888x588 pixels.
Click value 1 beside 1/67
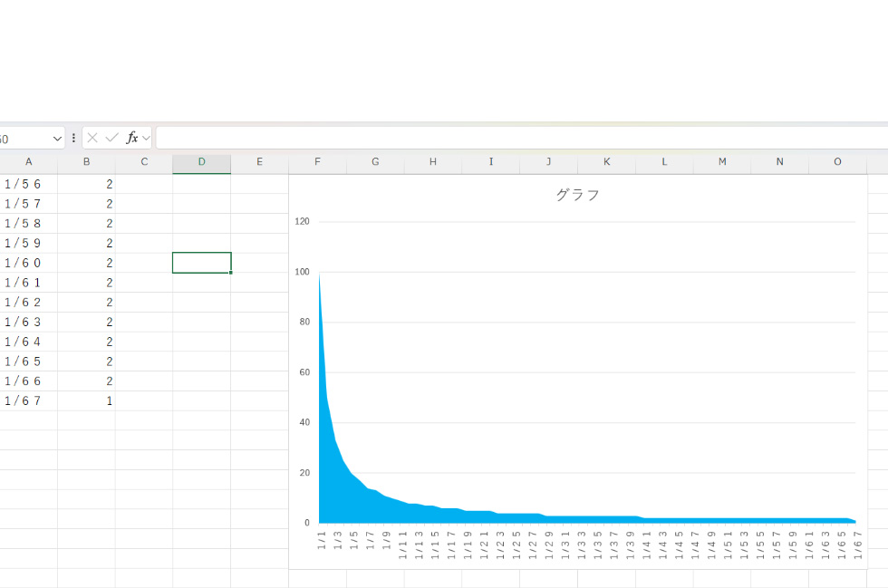(x=86, y=400)
